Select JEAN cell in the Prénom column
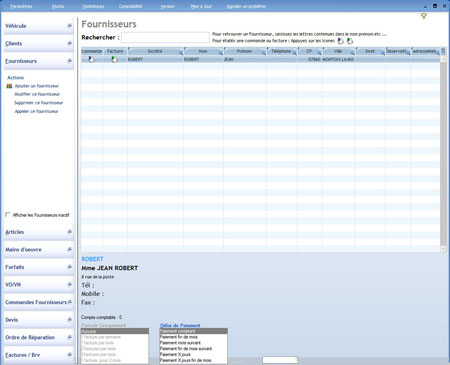This screenshot has width=450, height=365. coord(245,59)
